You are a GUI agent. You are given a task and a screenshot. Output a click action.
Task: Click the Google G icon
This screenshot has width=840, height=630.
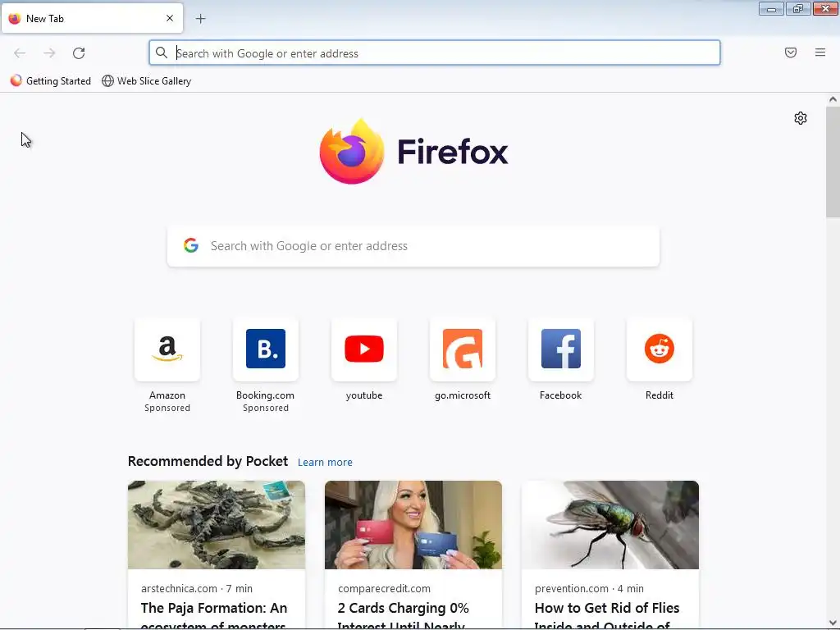click(x=191, y=245)
